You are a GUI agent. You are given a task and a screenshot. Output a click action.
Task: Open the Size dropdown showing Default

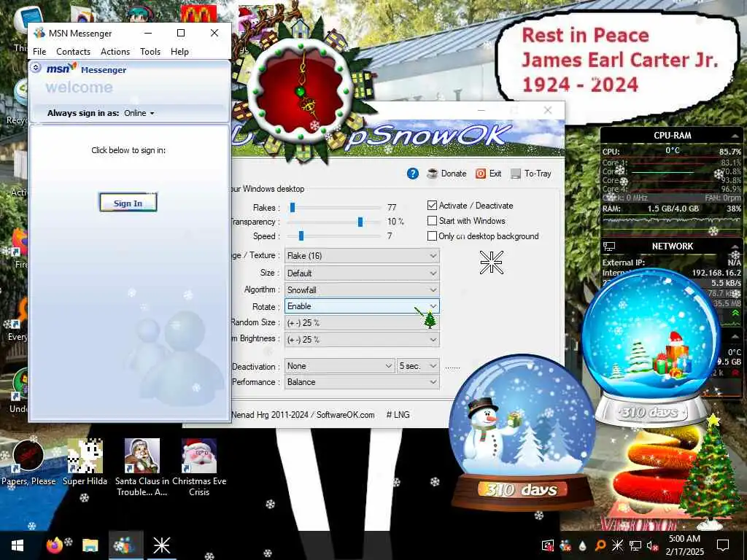362,273
